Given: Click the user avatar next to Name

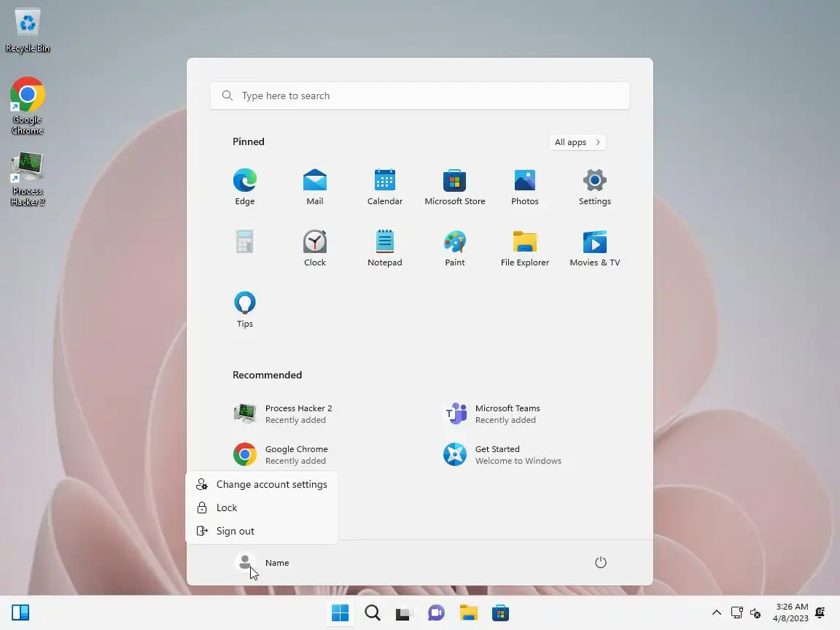Looking at the screenshot, I should click(245, 562).
